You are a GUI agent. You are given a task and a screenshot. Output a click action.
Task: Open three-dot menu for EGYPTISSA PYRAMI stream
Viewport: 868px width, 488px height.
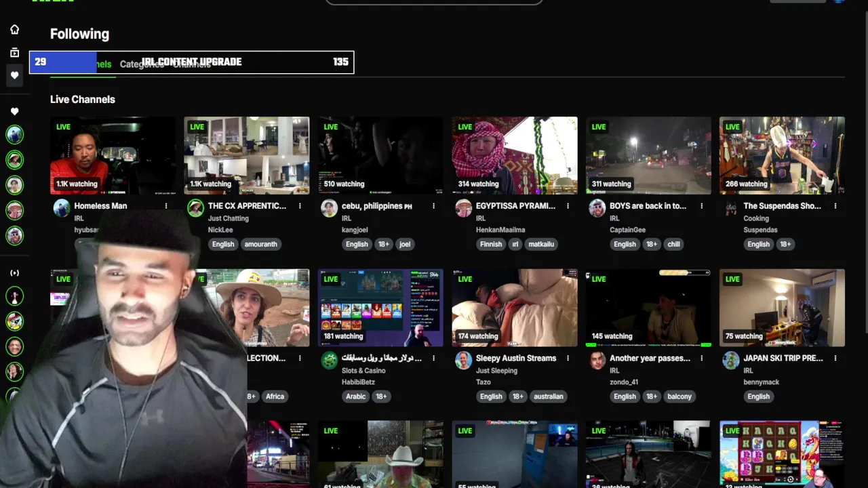[568, 206]
